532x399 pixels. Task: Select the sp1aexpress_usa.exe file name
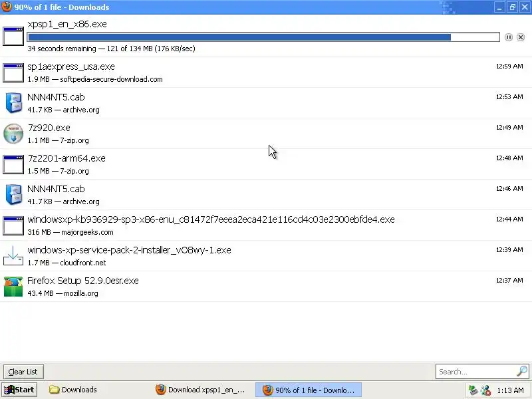[x=71, y=67]
